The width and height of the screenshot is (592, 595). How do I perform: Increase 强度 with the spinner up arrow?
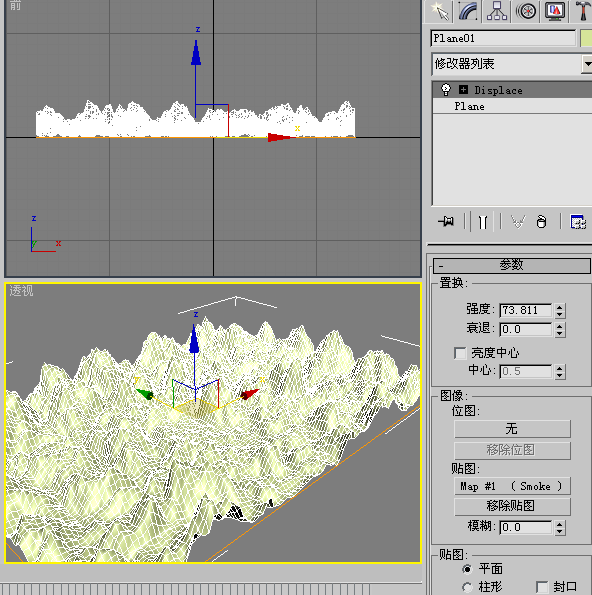point(560,307)
